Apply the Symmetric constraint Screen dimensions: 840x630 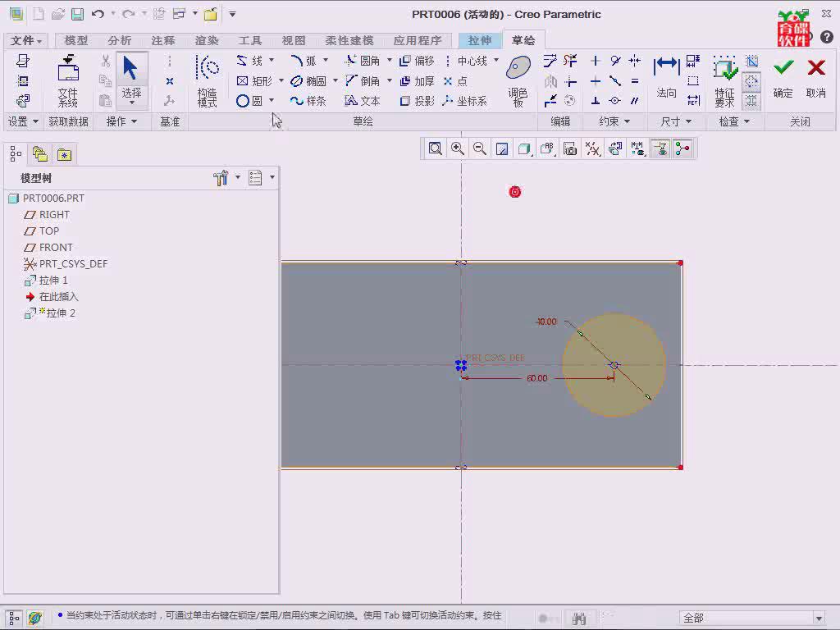634,61
